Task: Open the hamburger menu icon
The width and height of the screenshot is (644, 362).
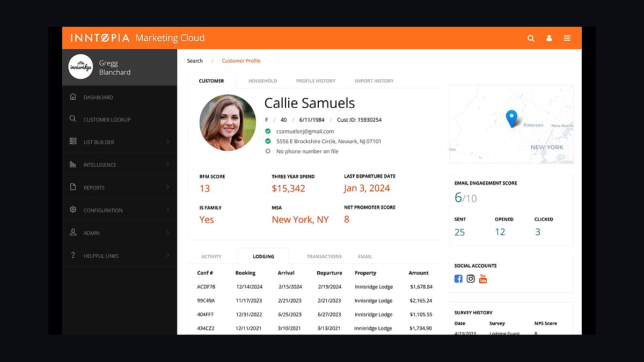Action: pos(567,38)
